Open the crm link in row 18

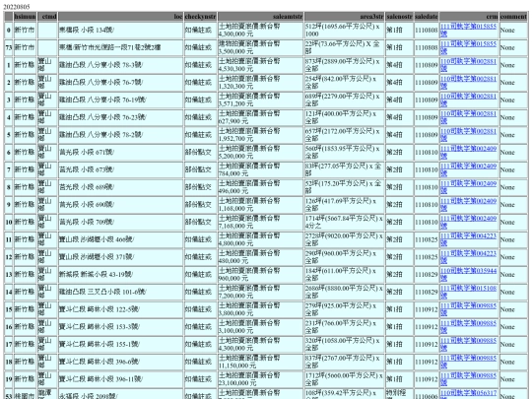click(x=468, y=362)
